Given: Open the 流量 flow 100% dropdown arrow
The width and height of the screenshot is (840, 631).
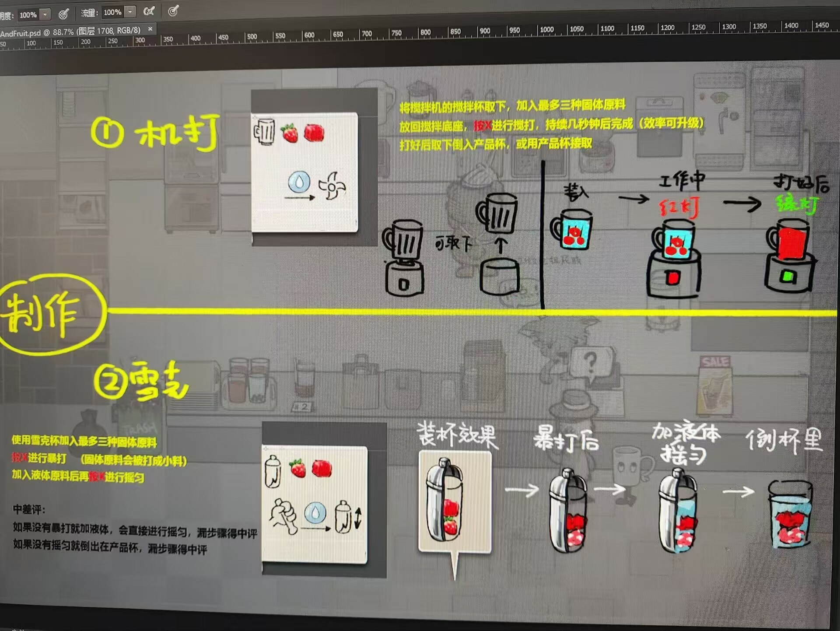Looking at the screenshot, I should (x=130, y=12).
